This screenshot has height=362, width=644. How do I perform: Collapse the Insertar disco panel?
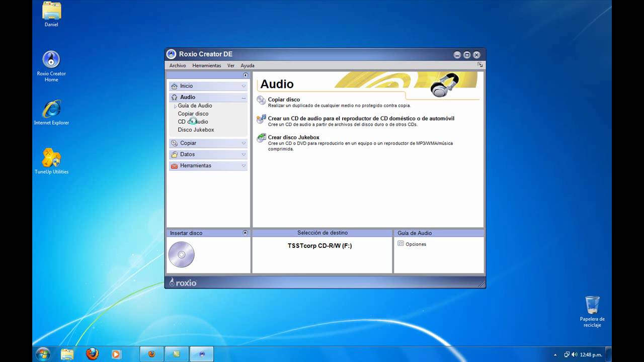[245, 233]
